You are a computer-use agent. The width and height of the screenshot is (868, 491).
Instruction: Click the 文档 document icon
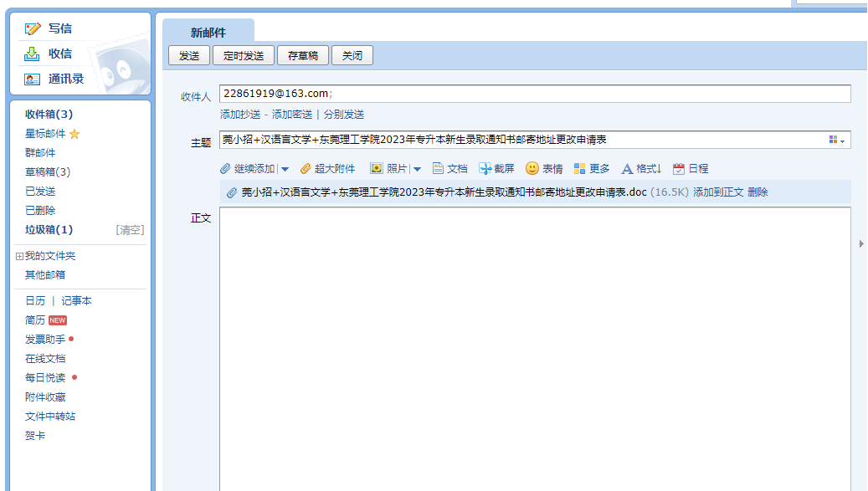(x=438, y=169)
